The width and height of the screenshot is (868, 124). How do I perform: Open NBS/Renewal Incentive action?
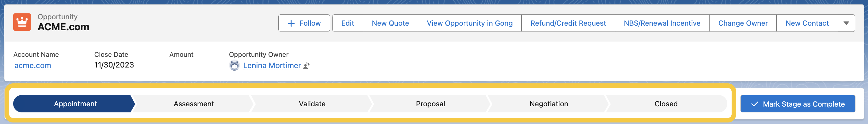662,23
